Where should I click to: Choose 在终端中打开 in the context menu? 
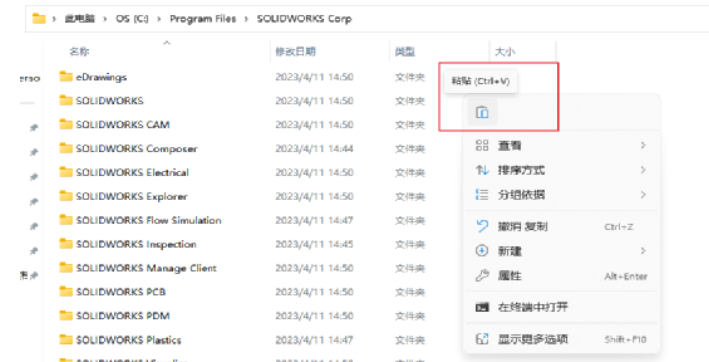[561, 307]
